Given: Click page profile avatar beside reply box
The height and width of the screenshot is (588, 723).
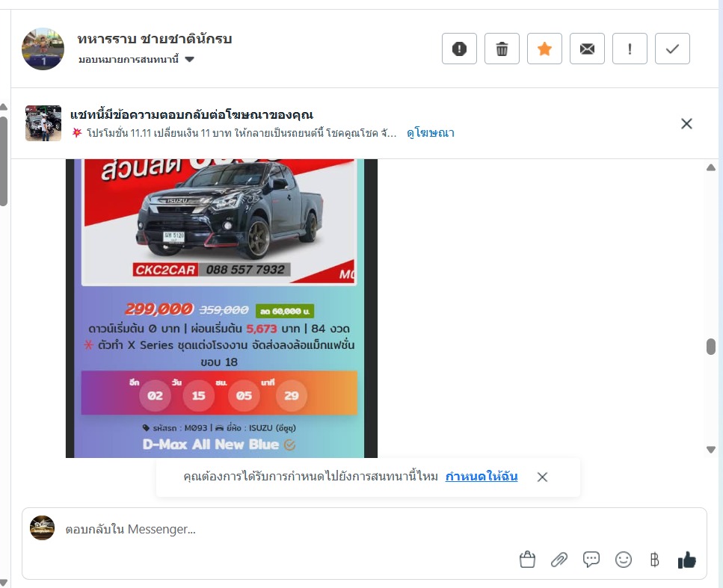Looking at the screenshot, I should pyautogui.click(x=42, y=528).
